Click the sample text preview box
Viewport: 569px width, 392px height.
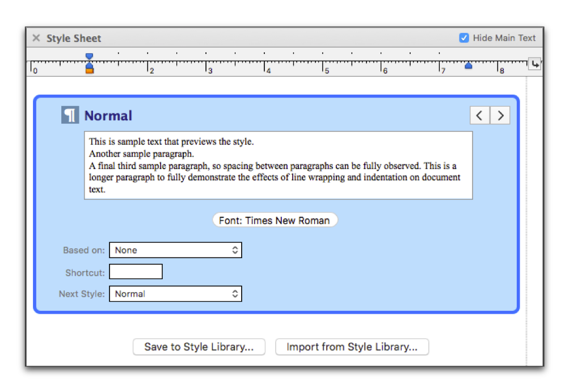[x=279, y=165]
